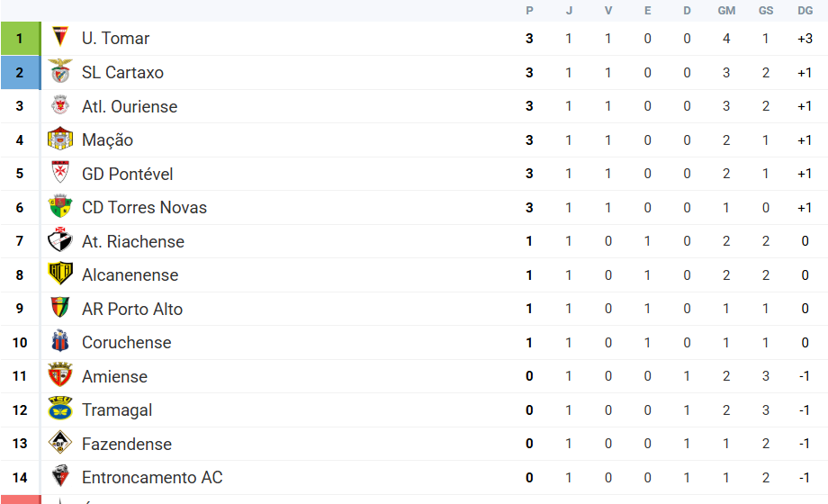Click the blue position 2 badge

[20, 72]
